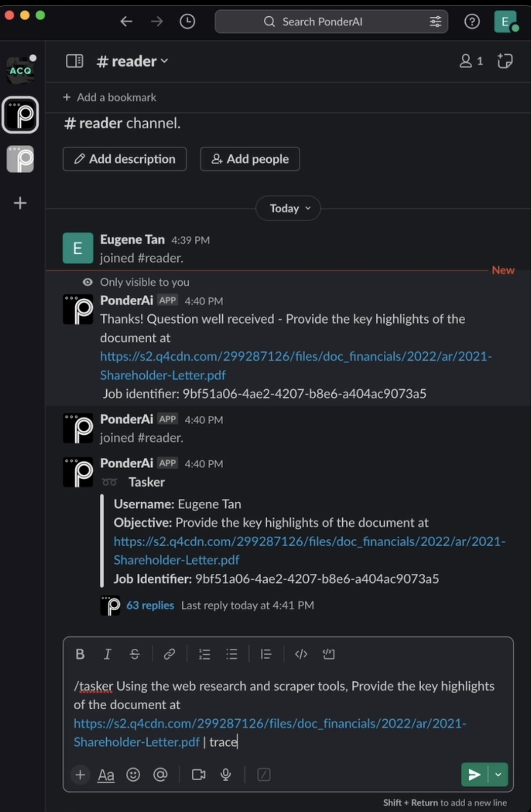Toggle bold formatting

pos(80,654)
